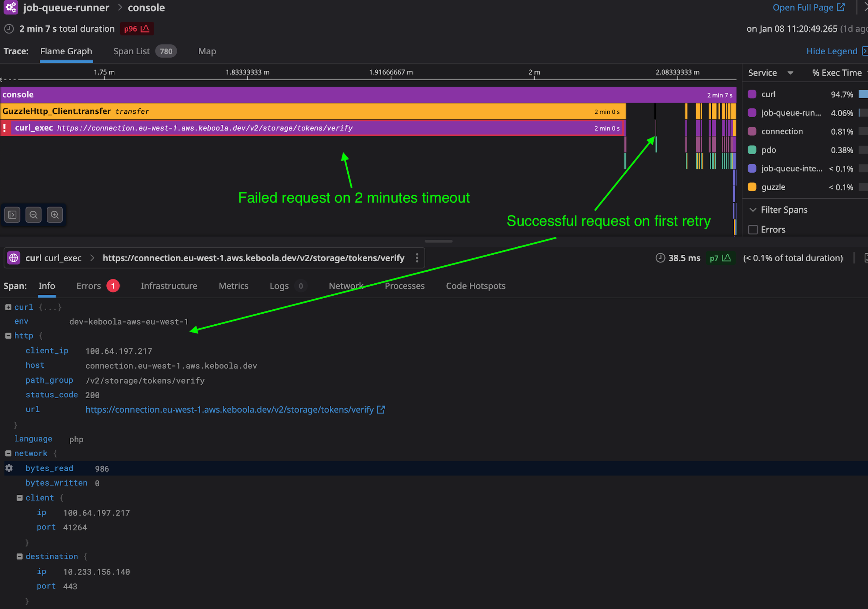Collapse the network attributes section
868x609 pixels.
pyautogui.click(x=8, y=453)
